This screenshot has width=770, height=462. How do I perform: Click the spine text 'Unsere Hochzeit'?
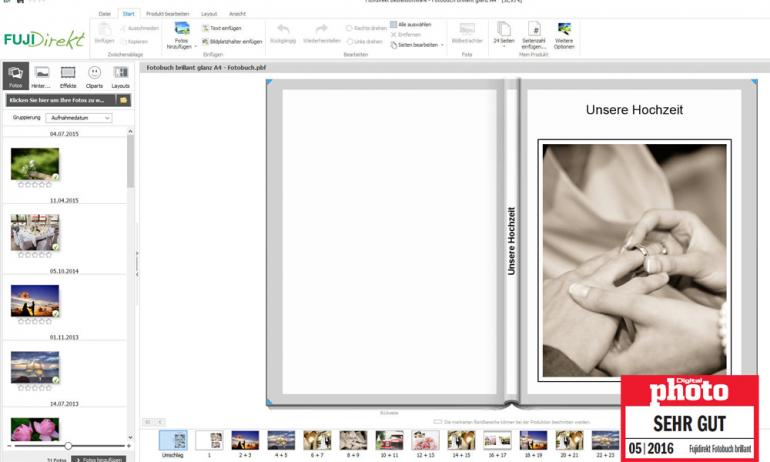pos(511,241)
